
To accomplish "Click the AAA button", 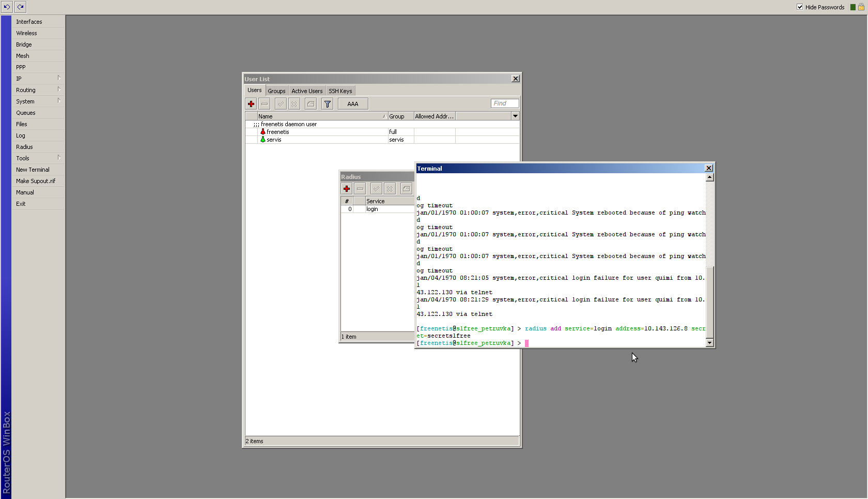I will tap(353, 104).
